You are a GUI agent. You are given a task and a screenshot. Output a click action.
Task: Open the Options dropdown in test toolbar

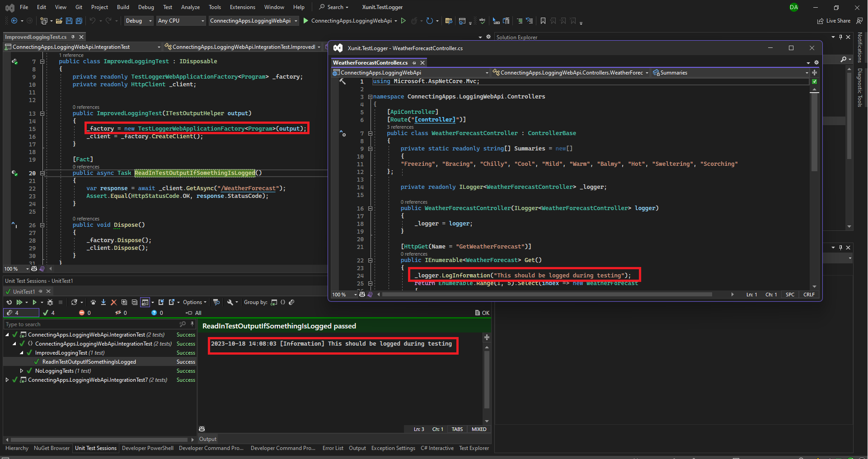(x=195, y=302)
